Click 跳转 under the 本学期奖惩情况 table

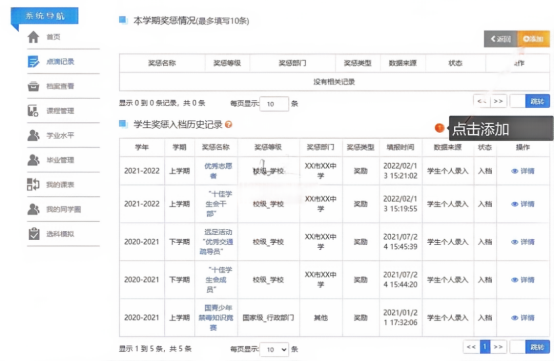tap(537, 101)
